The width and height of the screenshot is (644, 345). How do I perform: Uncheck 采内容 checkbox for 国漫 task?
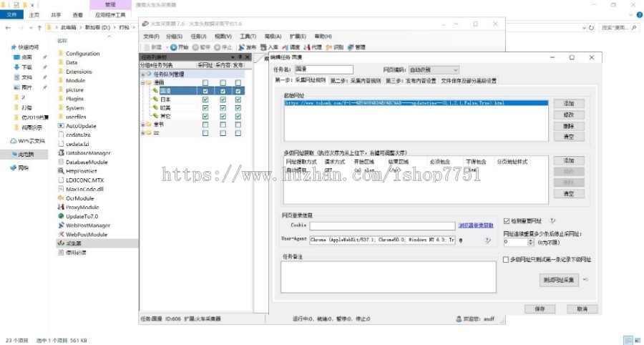[223, 91]
